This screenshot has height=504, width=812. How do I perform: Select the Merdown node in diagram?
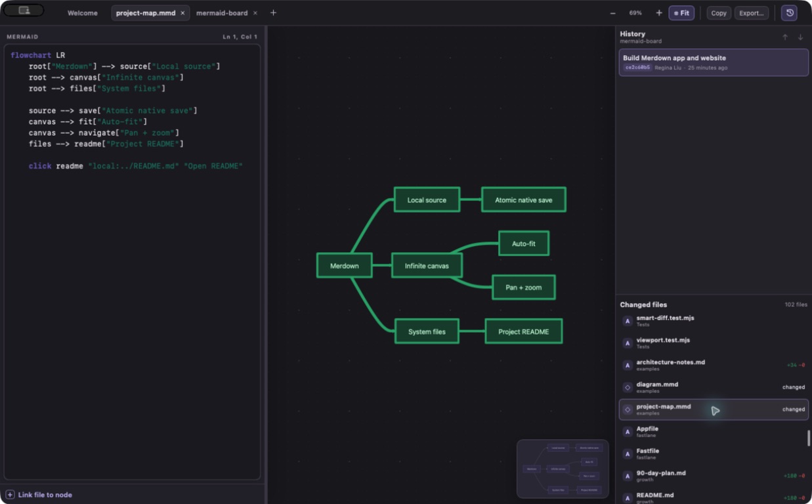click(345, 266)
